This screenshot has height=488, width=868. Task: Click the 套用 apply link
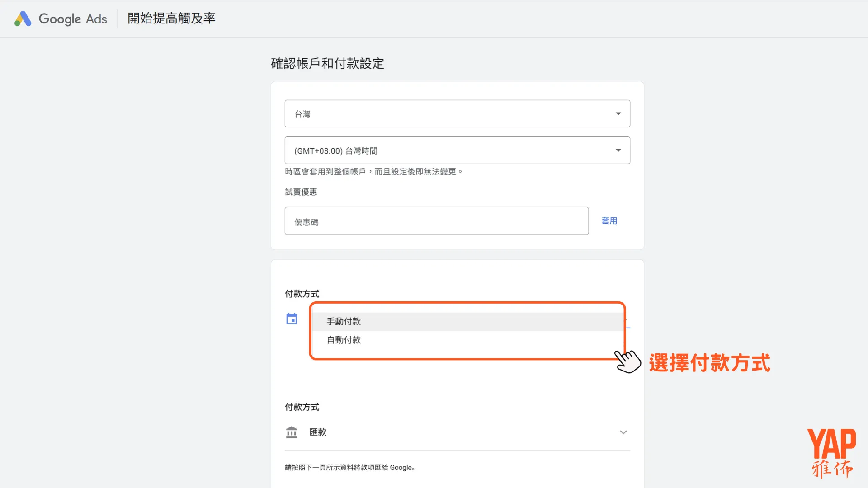pos(609,221)
